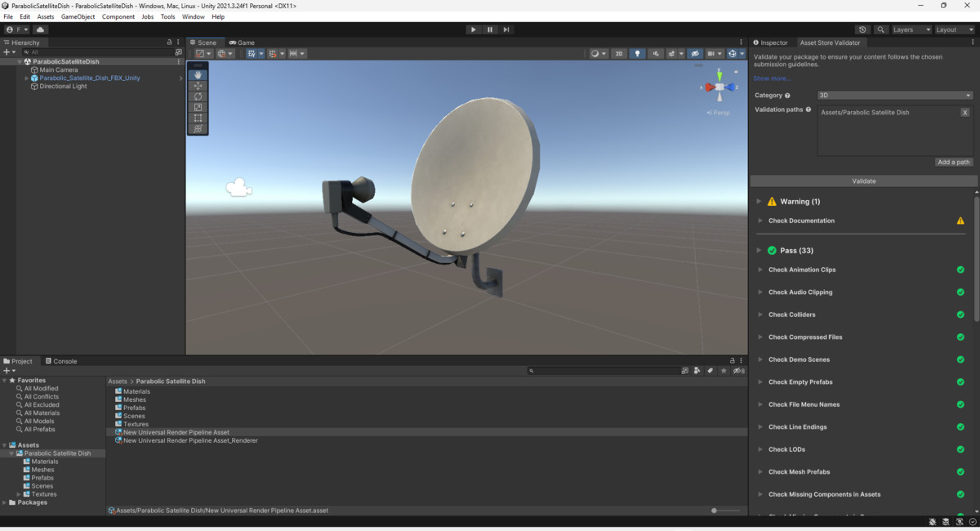
Task: Click the Step frame button
Action: [506, 29]
